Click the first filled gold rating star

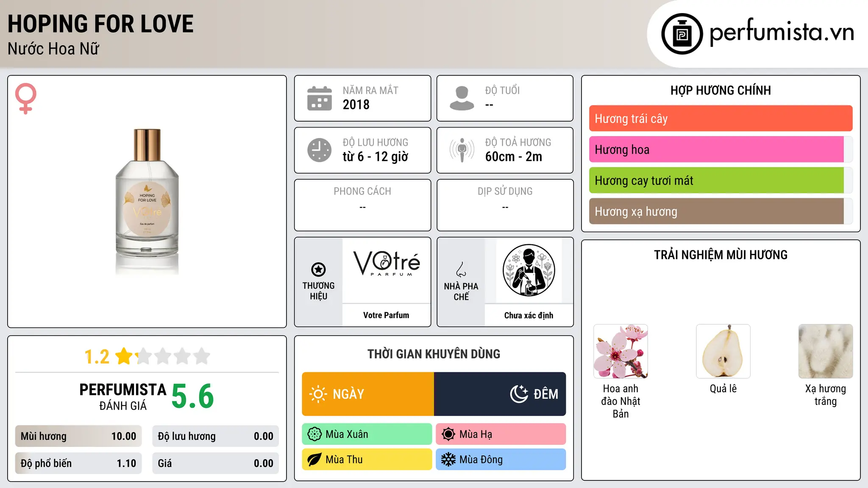124,356
